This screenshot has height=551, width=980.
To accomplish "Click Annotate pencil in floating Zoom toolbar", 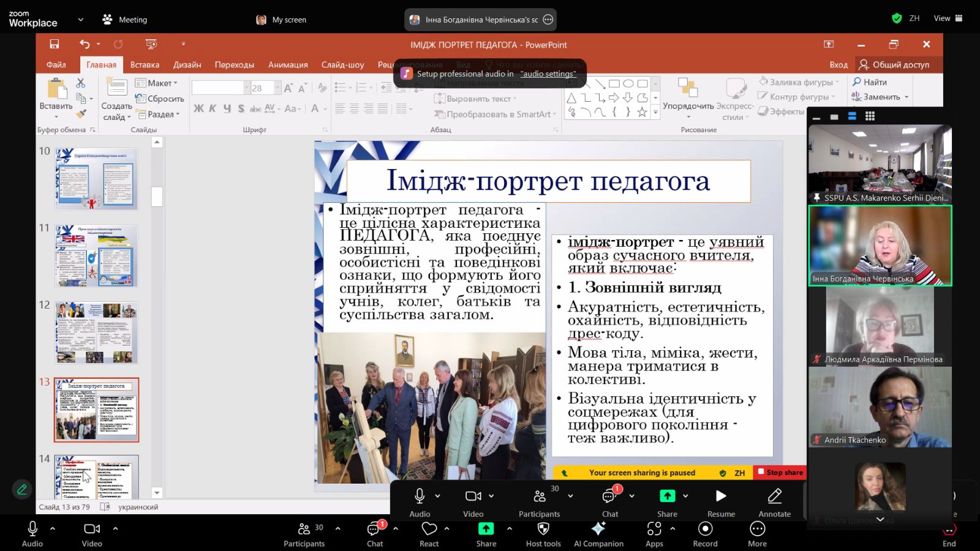I will 775,495.
